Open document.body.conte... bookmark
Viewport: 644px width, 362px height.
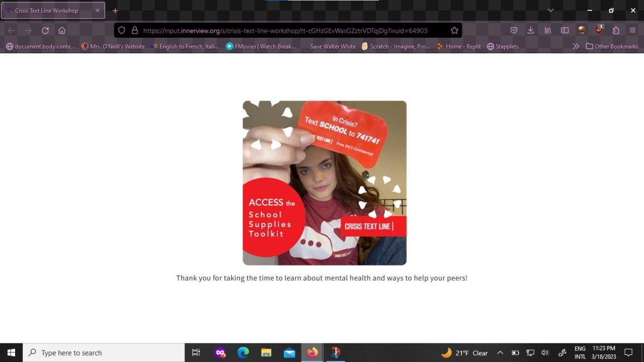pos(40,46)
